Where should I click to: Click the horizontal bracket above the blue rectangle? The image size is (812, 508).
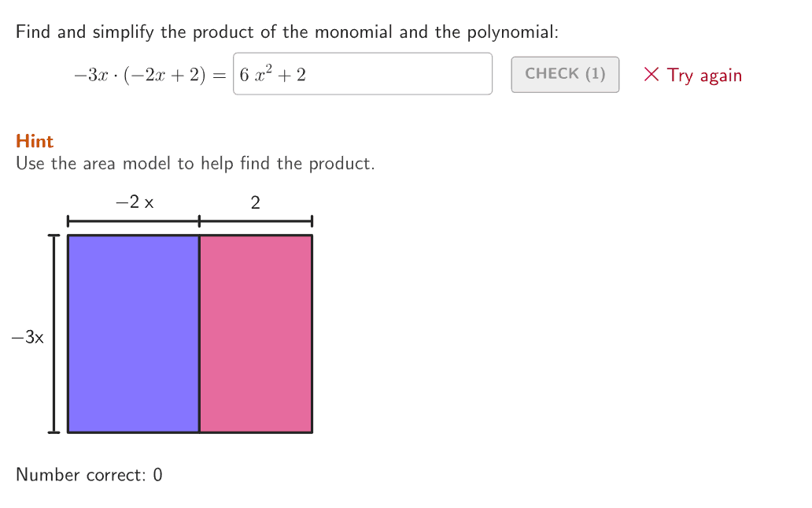(133, 221)
